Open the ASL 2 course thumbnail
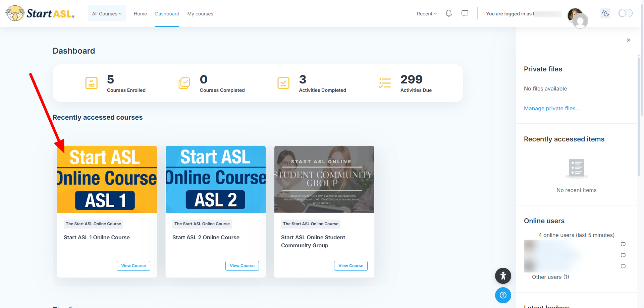644x308 pixels. [216, 179]
